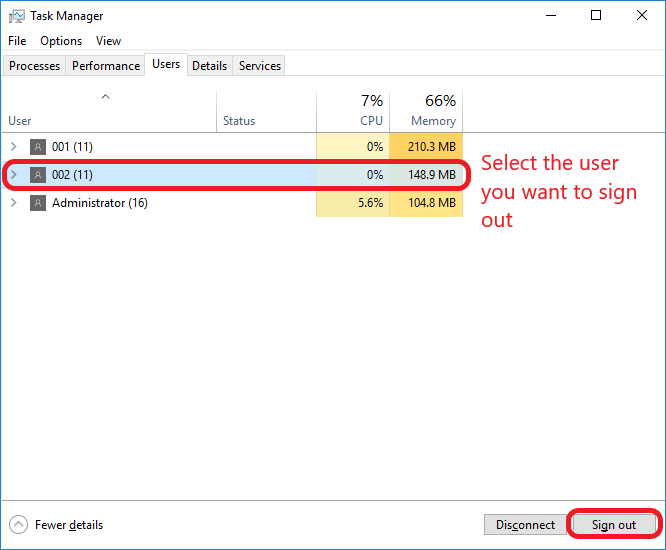
Task: Open the View menu
Action: (x=108, y=41)
